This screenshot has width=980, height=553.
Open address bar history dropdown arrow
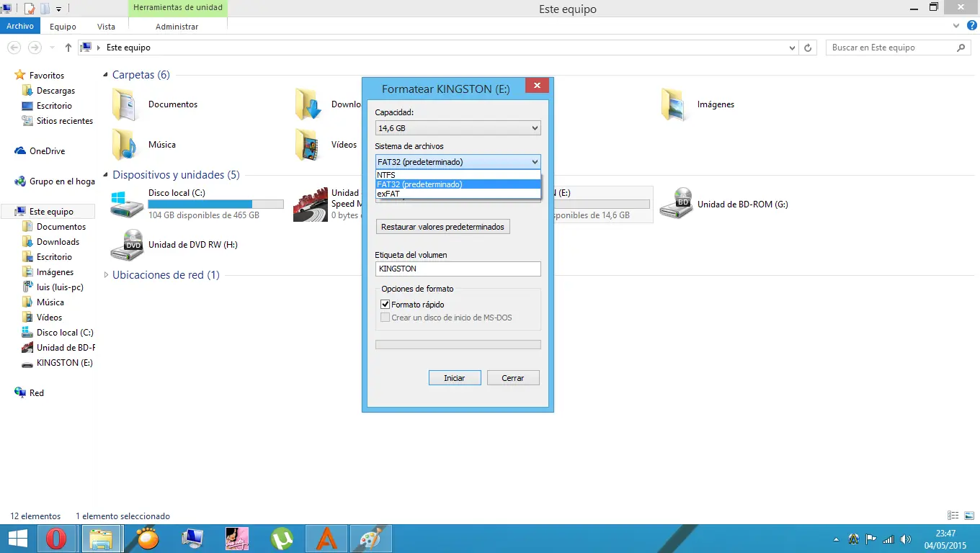792,48
